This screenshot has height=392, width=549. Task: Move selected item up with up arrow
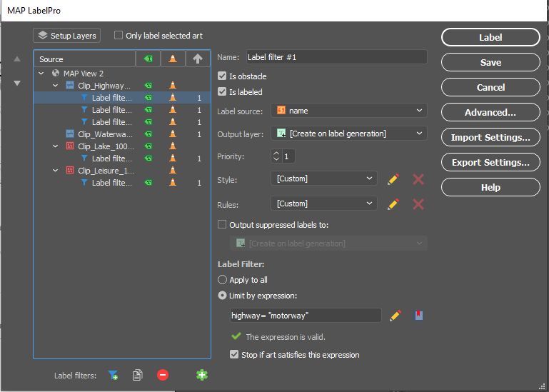coord(17,59)
